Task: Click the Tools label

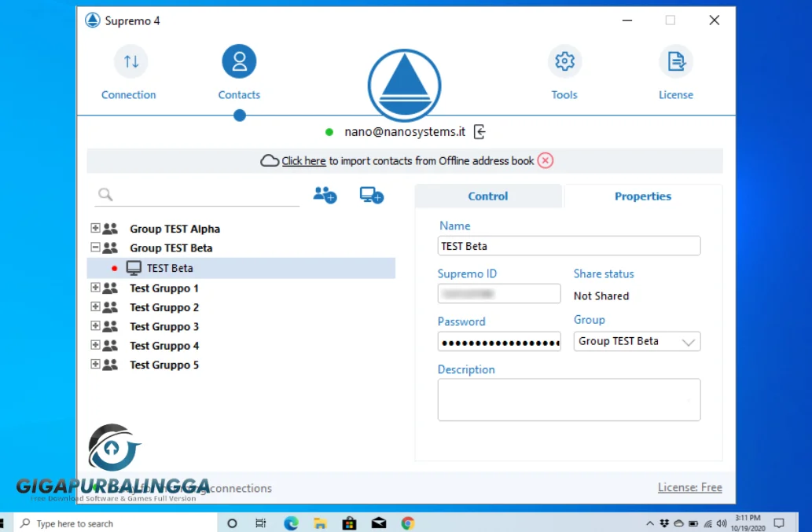Action: (564, 95)
